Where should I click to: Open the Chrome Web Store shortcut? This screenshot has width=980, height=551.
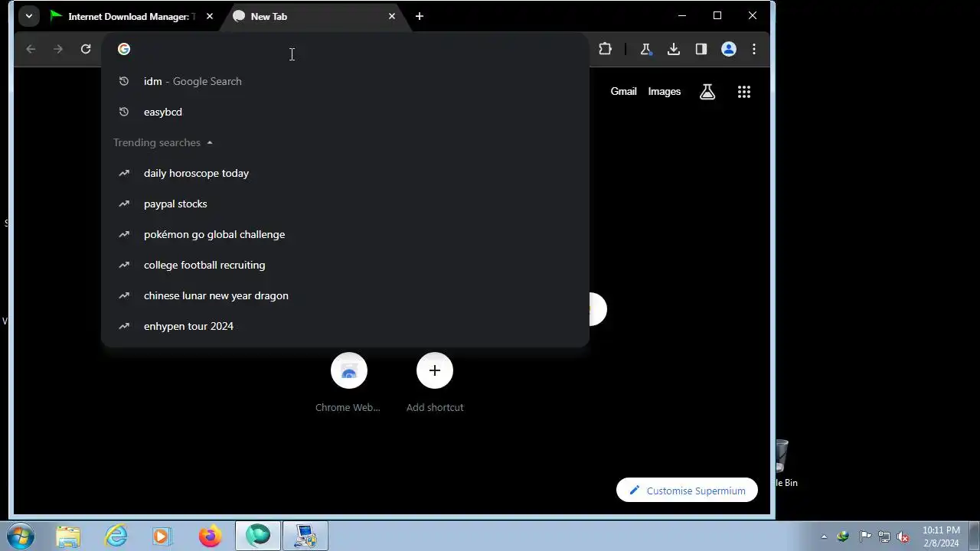(348, 383)
